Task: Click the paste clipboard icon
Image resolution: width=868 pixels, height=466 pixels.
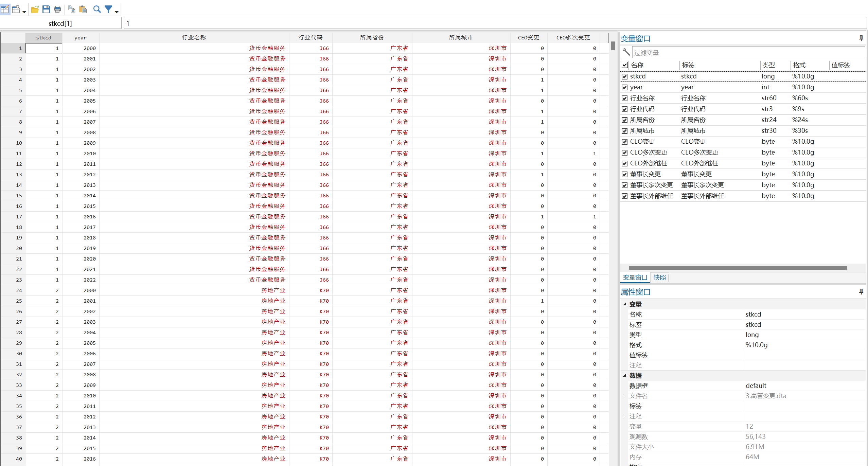Action: tap(83, 9)
